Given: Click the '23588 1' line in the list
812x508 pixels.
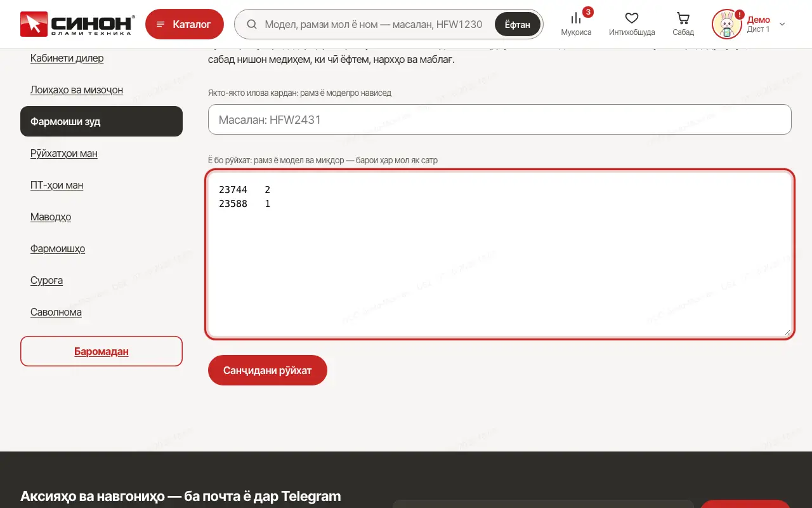Looking at the screenshot, I should pyautogui.click(x=245, y=204).
